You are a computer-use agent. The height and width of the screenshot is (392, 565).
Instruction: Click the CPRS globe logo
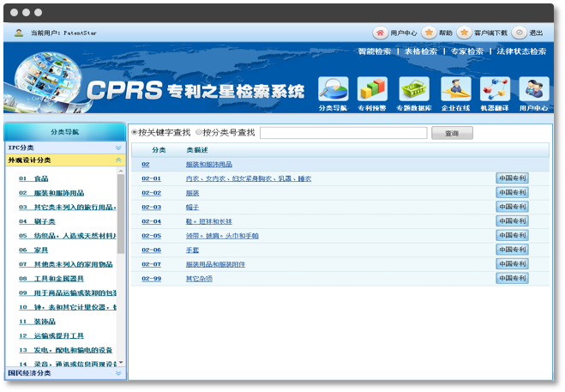pos(47,77)
